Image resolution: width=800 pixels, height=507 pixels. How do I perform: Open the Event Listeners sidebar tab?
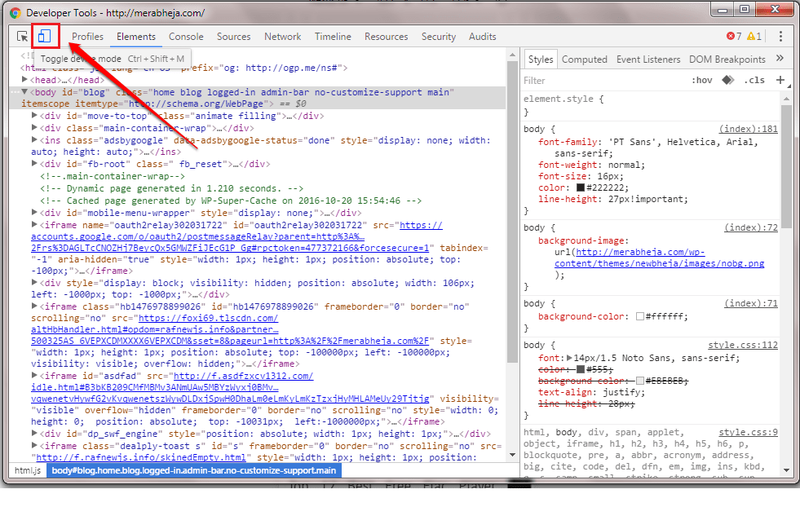point(648,60)
